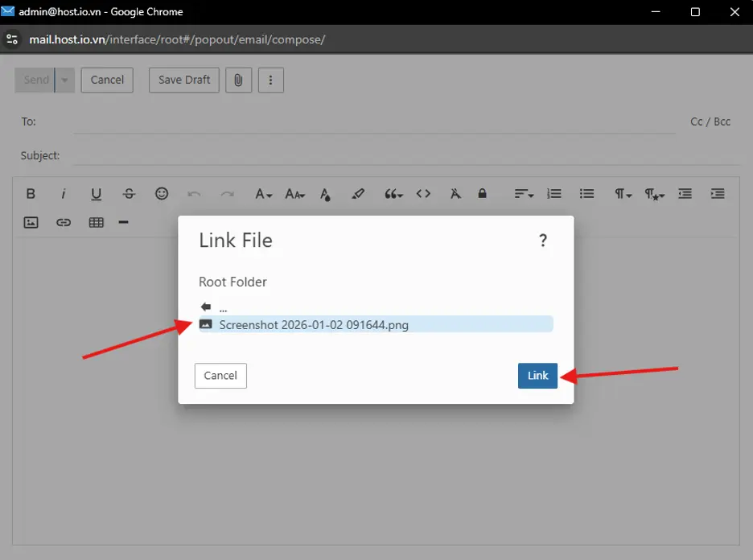The image size is (753, 560).
Task: Open the font family dropdown
Action: point(263,194)
